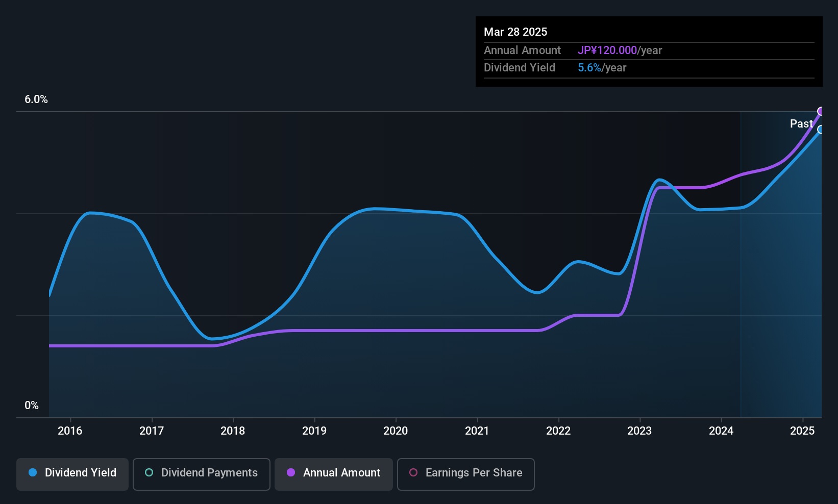Click the 2022 x-axis label
This screenshot has height=504, width=838.
pos(558,431)
